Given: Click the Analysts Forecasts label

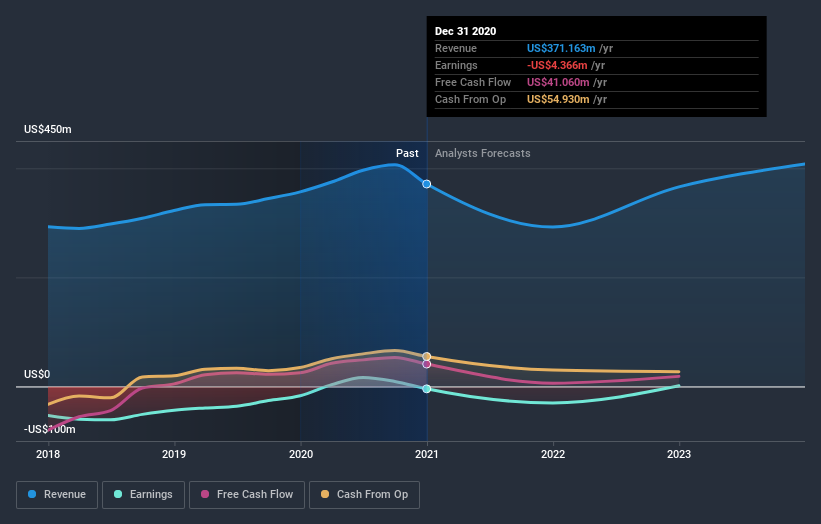Looking at the screenshot, I should (x=483, y=153).
